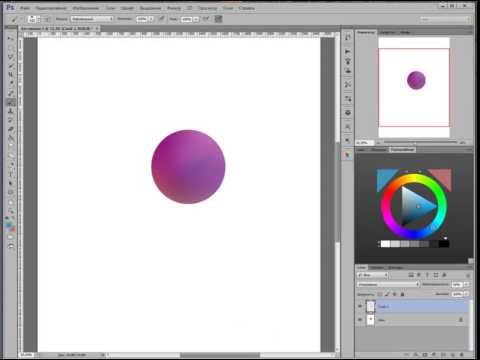Viewport: 480px width, 360px height.
Task: Select the Pen tool
Action: click(x=11, y=165)
